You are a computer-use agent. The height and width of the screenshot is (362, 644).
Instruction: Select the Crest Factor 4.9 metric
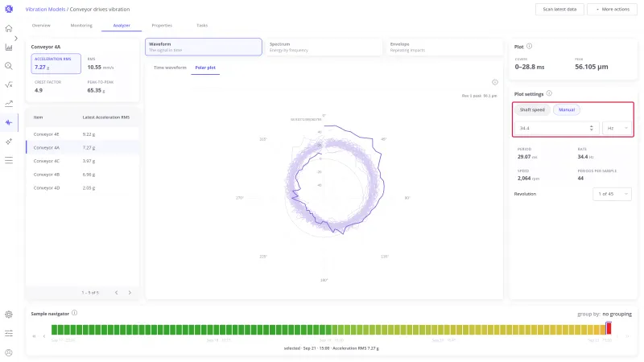[x=48, y=87]
